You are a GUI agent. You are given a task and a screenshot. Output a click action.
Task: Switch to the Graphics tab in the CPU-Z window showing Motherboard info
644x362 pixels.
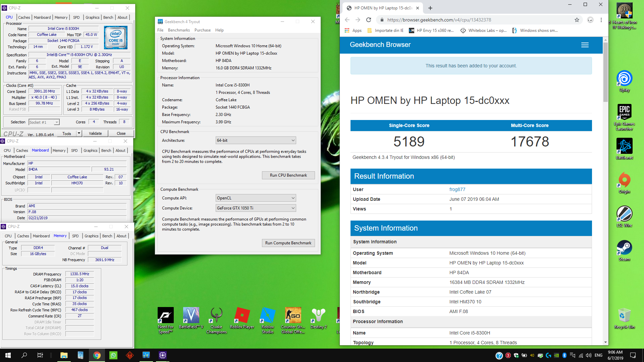point(91,150)
